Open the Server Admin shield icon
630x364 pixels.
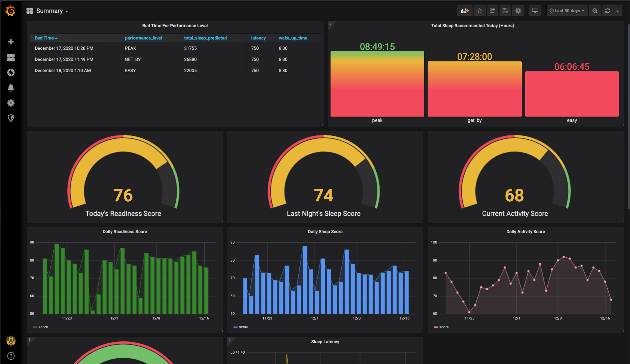11,118
